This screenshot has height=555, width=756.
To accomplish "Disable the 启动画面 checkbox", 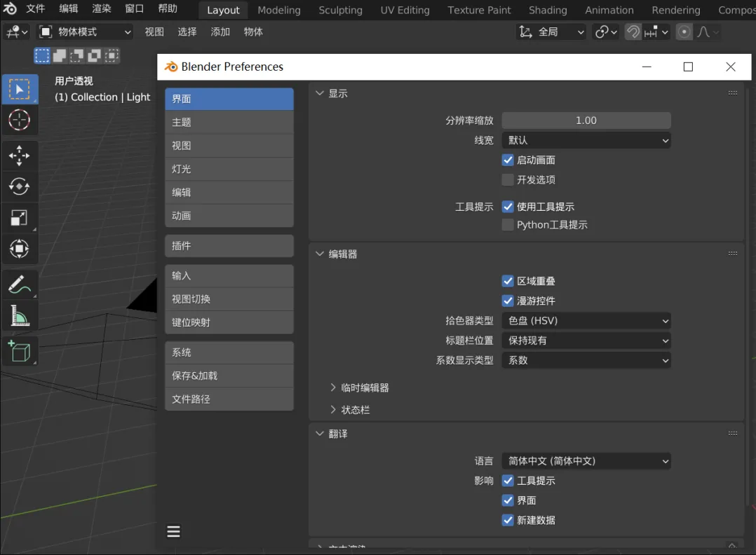I will (x=508, y=160).
